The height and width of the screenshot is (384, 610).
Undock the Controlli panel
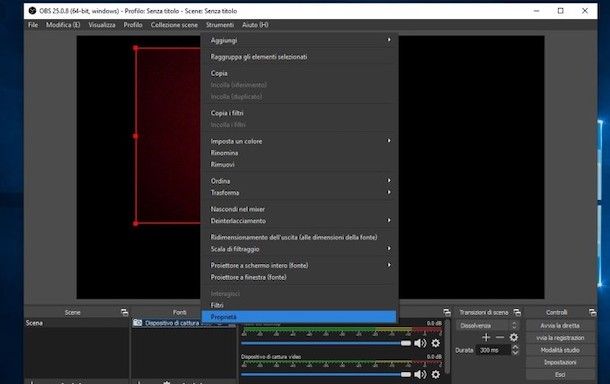(x=592, y=312)
